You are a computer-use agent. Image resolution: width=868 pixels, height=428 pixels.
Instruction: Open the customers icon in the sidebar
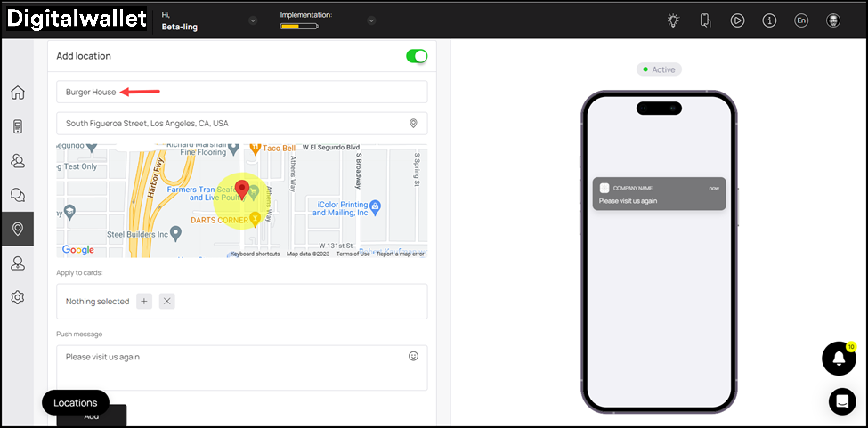[x=17, y=160]
